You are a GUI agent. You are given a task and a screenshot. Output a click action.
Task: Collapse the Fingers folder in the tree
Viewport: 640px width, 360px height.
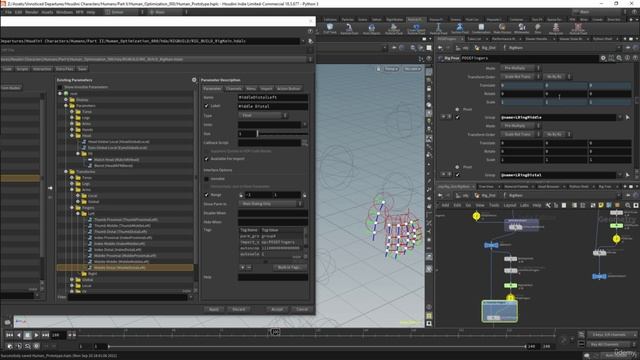pyautogui.click(x=72, y=208)
